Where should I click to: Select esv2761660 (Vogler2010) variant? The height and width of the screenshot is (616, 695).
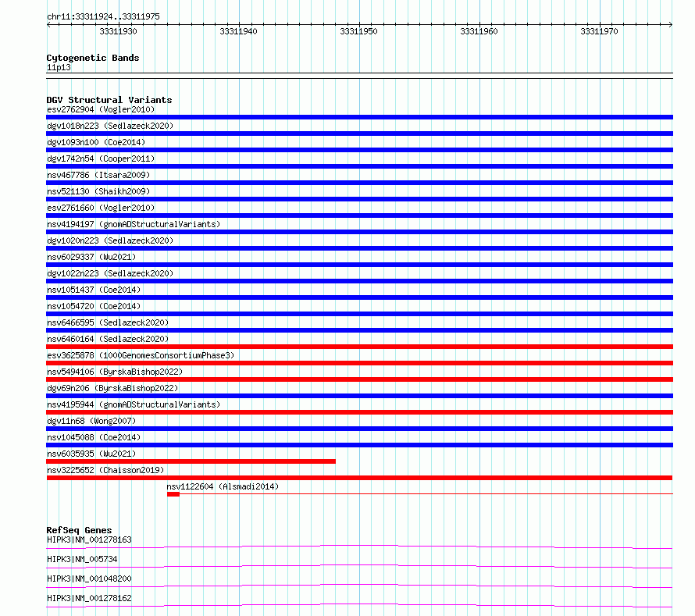pyautogui.click(x=101, y=208)
